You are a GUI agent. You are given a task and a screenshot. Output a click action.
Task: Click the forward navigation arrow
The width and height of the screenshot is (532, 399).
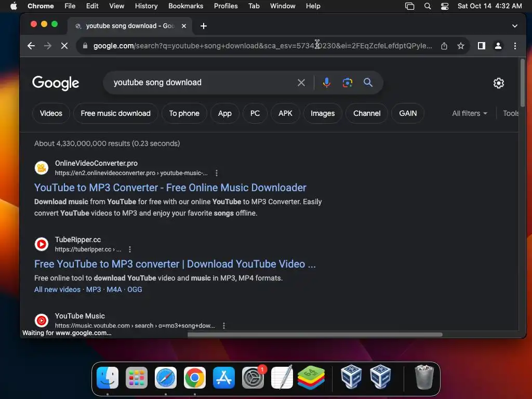(x=47, y=46)
